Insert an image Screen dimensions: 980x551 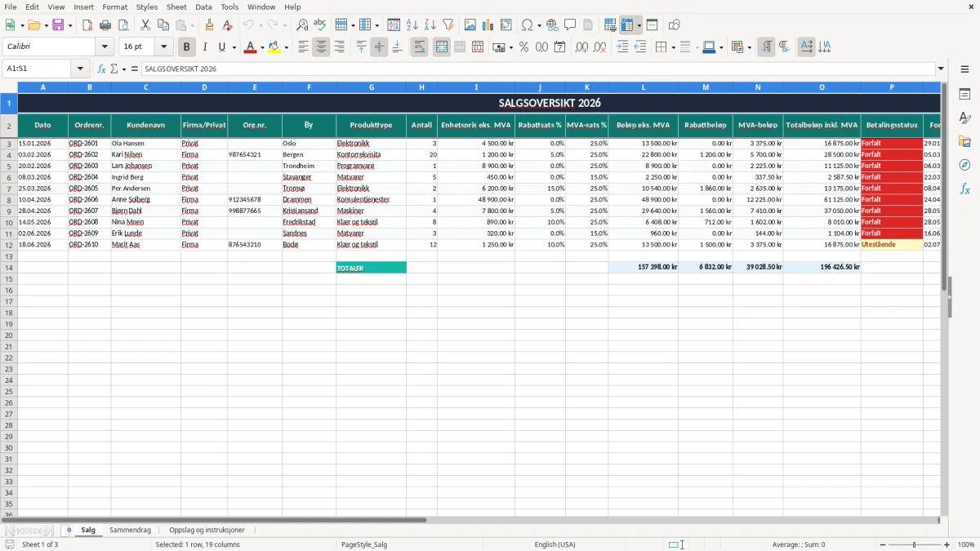(x=470, y=25)
